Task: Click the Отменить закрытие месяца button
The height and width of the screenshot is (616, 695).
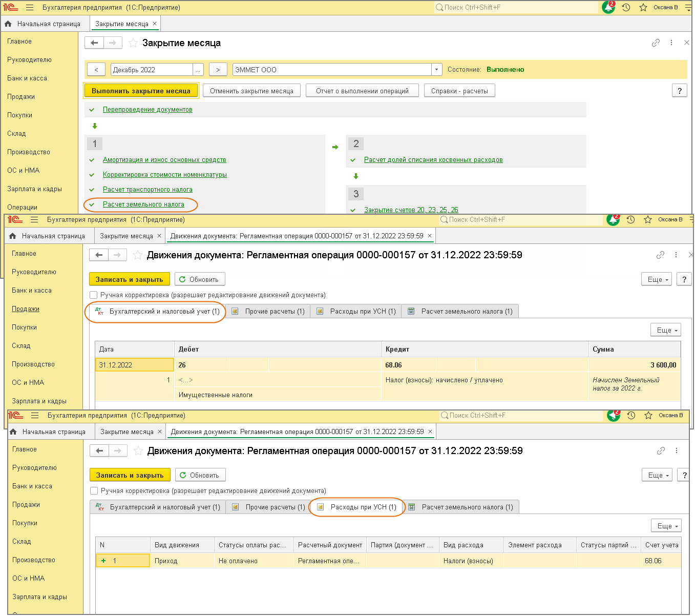Action: pos(251,91)
